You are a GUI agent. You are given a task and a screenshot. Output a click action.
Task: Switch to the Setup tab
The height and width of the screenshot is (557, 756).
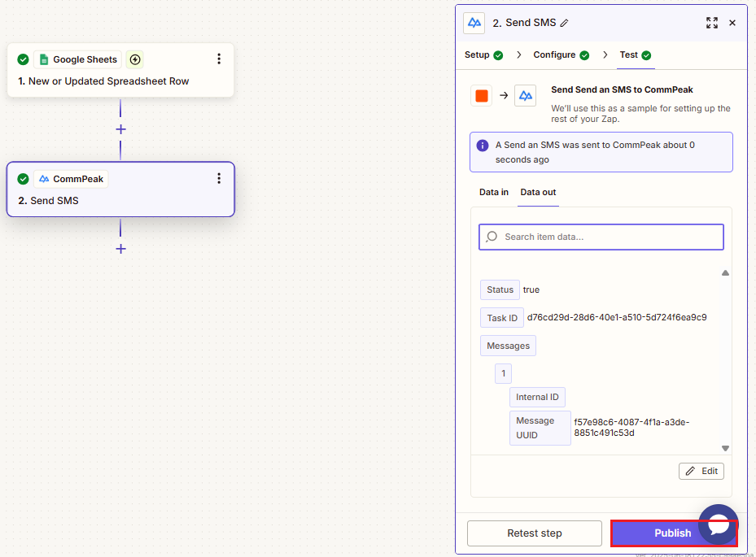[483, 54]
